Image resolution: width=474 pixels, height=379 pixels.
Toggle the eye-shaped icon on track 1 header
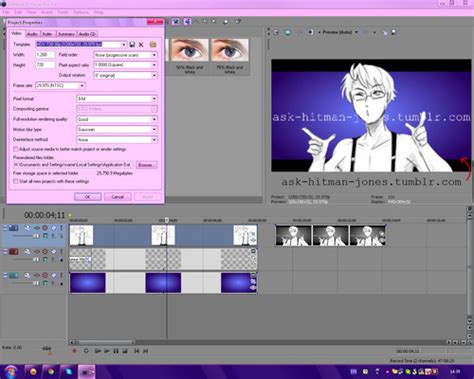(37, 228)
